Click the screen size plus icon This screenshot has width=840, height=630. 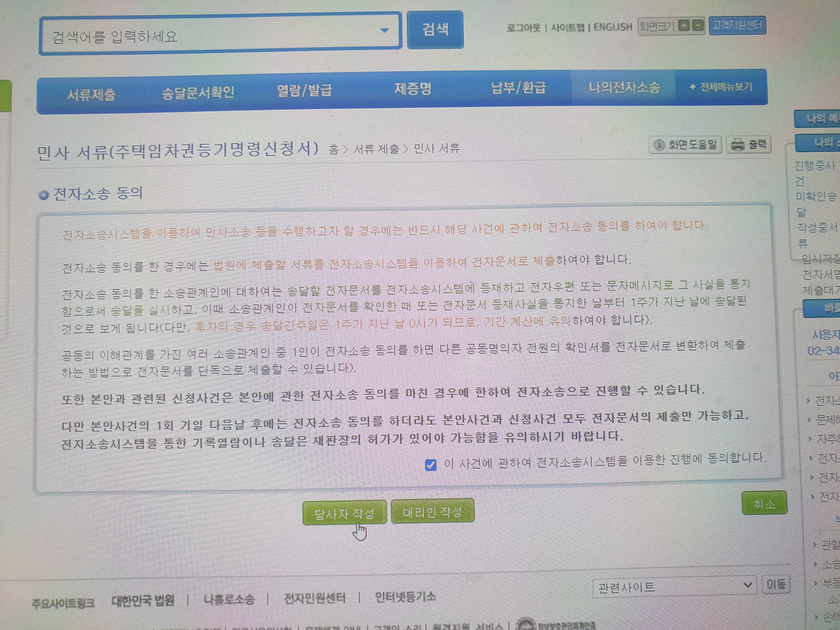coord(684,26)
